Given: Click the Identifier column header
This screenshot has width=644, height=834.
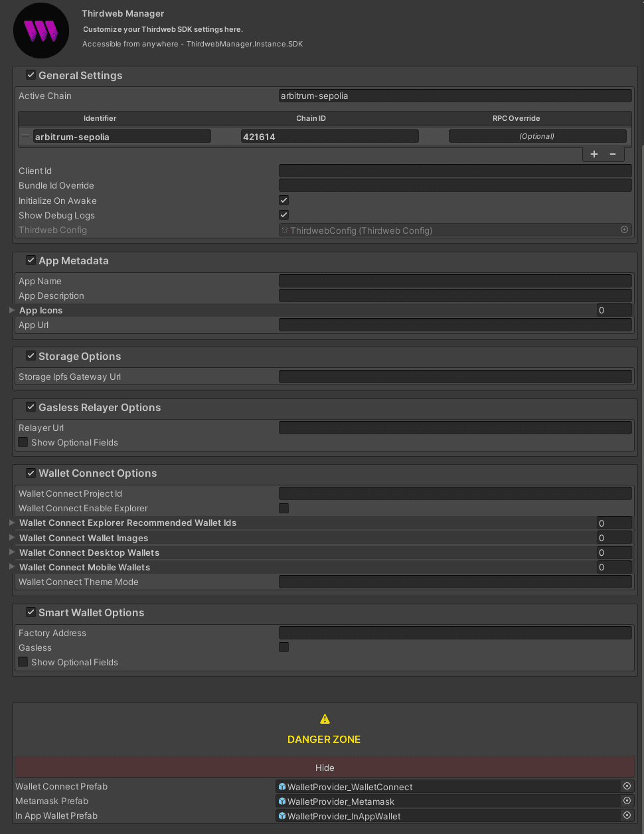Looking at the screenshot, I should coord(100,118).
